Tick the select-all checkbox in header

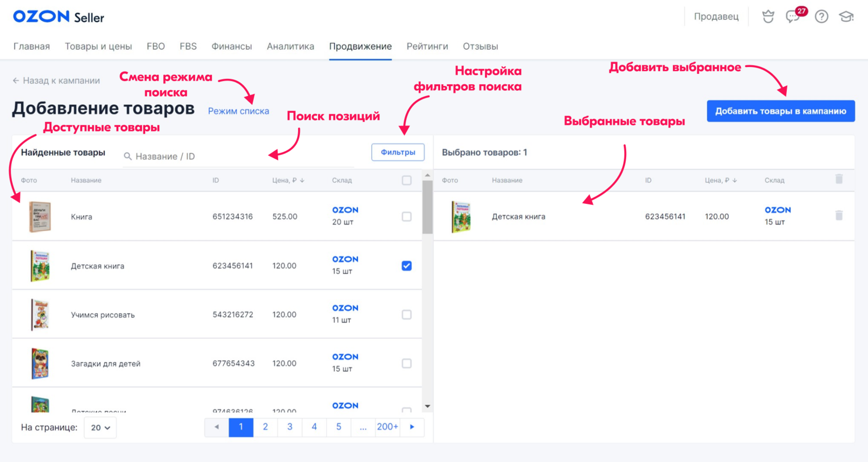click(407, 180)
